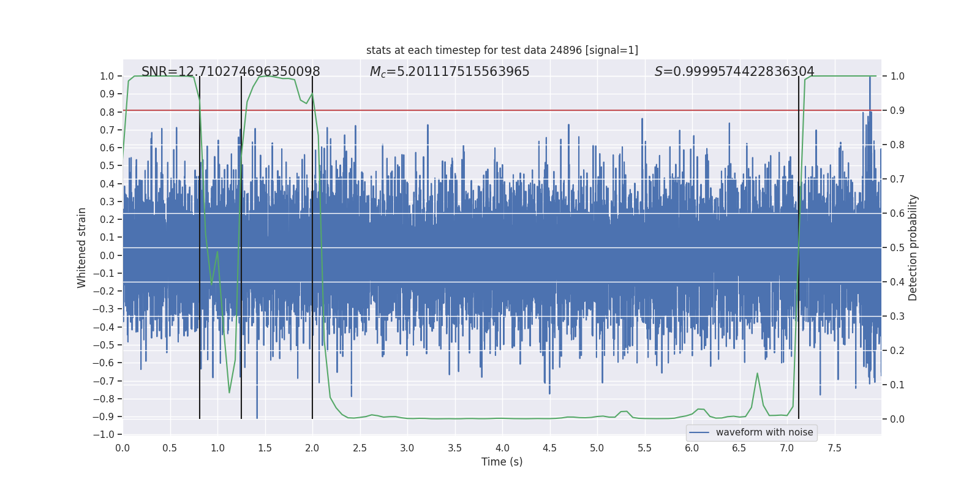Click the black vertical marker at 2.0 seconds
980x490 pixels.
point(312,247)
